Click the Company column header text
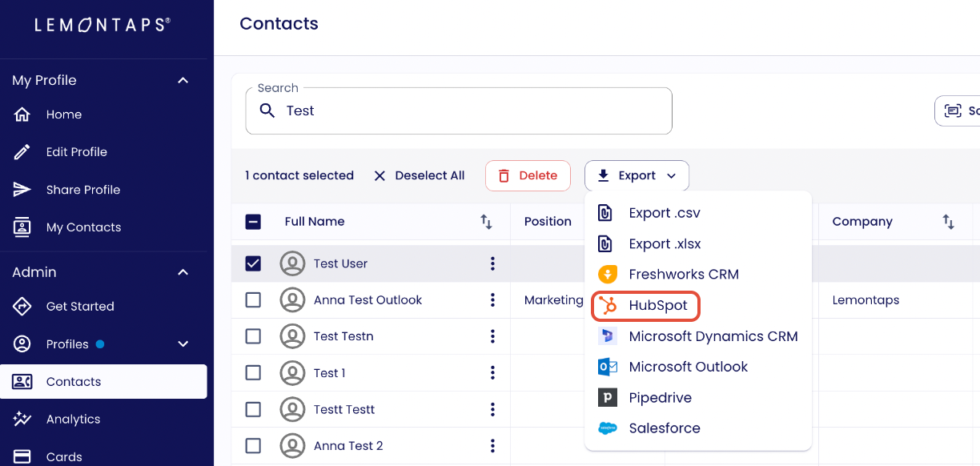 click(862, 222)
